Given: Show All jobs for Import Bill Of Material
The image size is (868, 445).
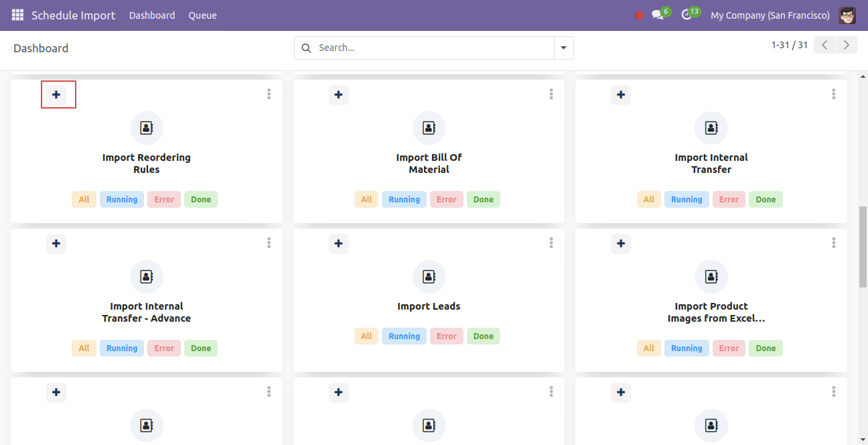Looking at the screenshot, I should pos(366,199).
